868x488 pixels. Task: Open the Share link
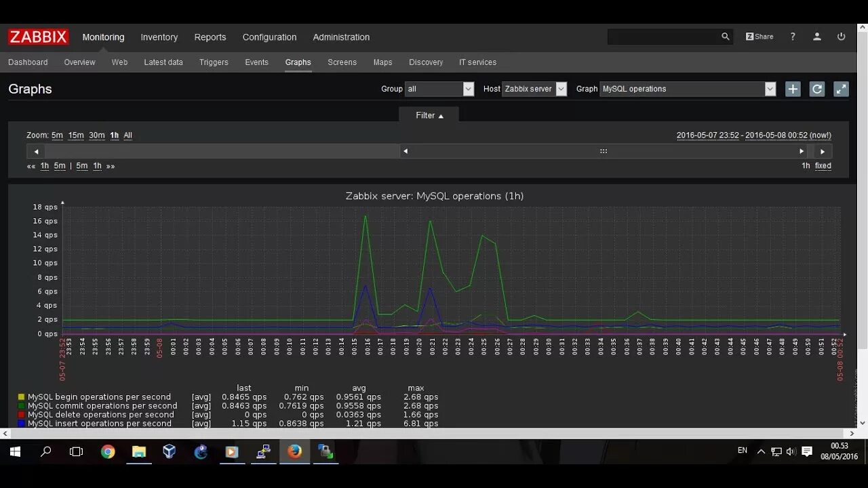tap(759, 37)
